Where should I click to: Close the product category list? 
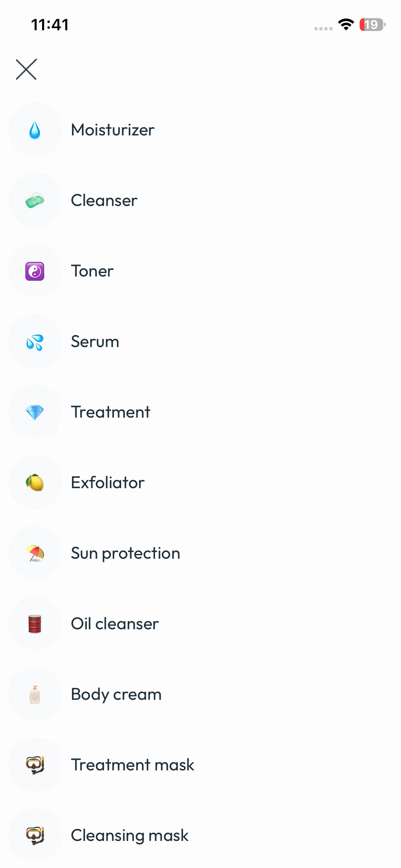click(26, 69)
